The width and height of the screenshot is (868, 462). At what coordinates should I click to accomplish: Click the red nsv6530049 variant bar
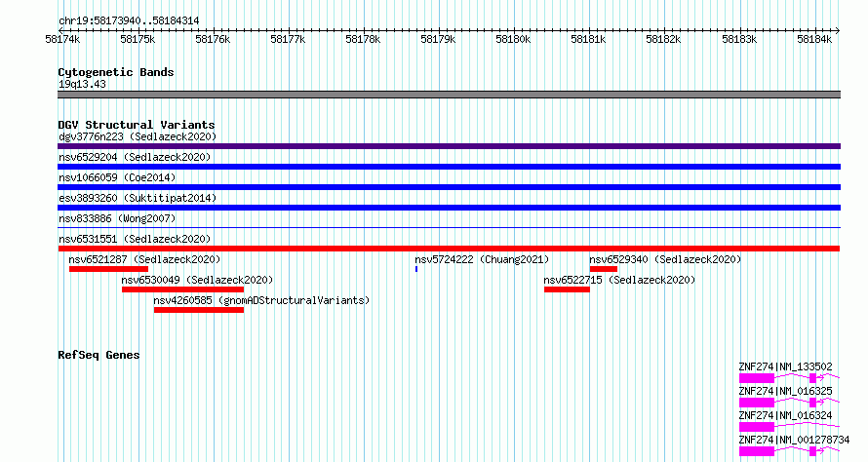pyautogui.click(x=182, y=289)
